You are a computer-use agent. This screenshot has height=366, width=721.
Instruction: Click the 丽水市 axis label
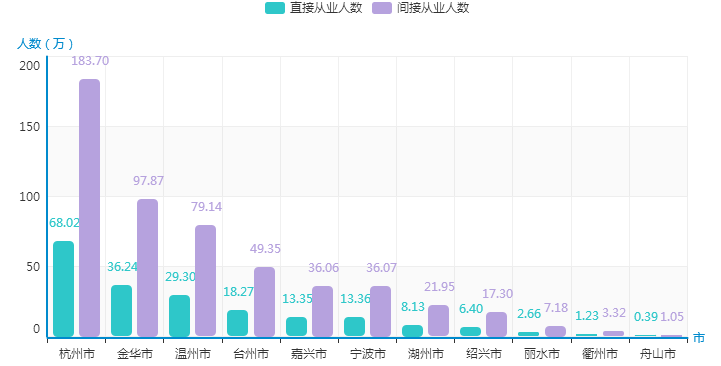point(542,354)
